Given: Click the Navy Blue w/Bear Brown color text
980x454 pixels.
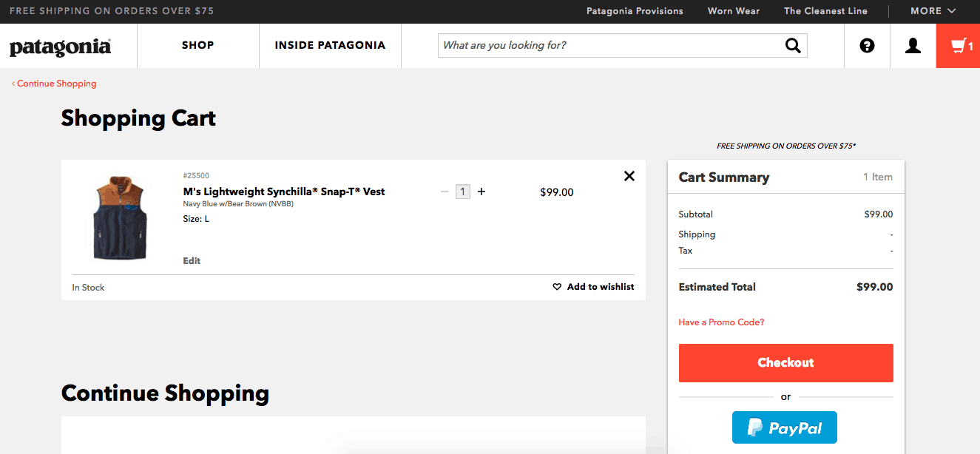Looking at the screenshot, I should coord(238,204).
